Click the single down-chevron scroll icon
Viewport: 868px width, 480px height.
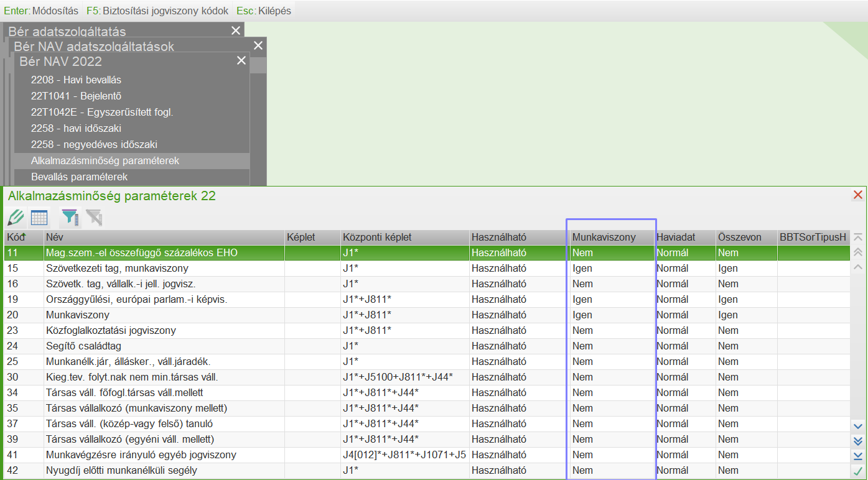coord(858,427)
